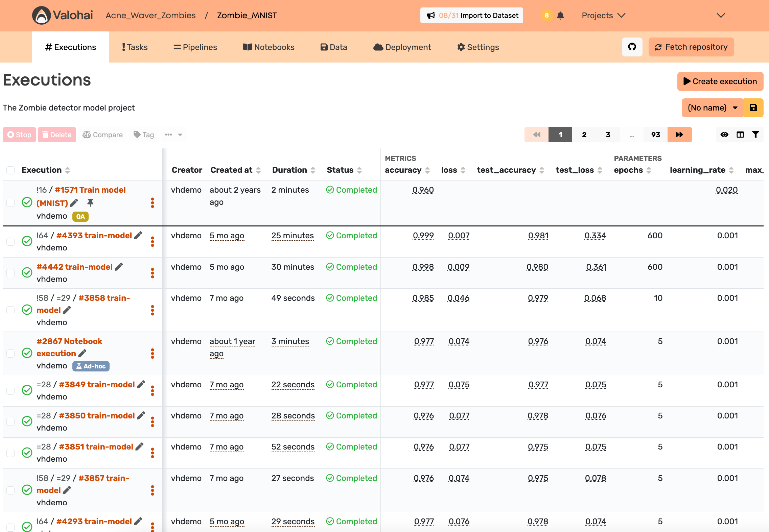Open the #3849 train-model execution link
Image resolution: width=769 pixels, height=532 pixels.
pos(97,385)
